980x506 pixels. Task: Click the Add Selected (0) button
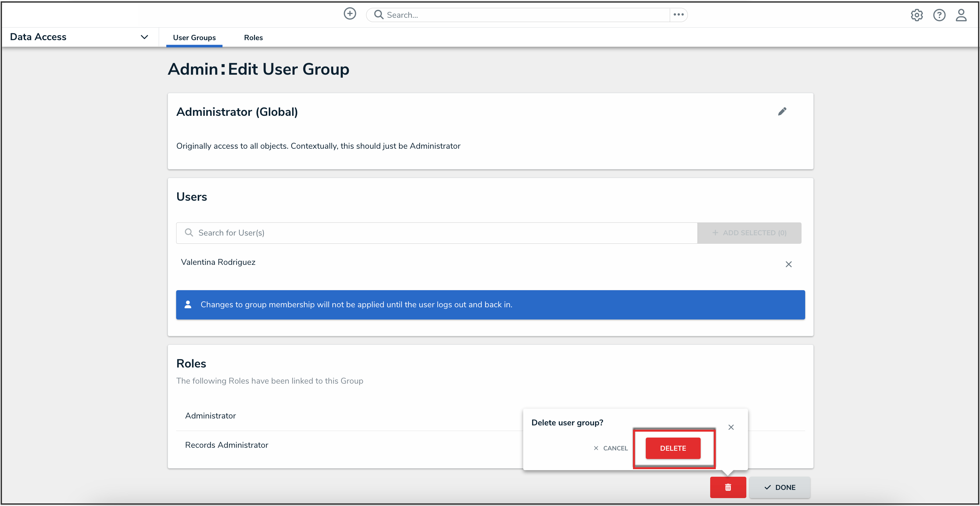pos(749,233)
